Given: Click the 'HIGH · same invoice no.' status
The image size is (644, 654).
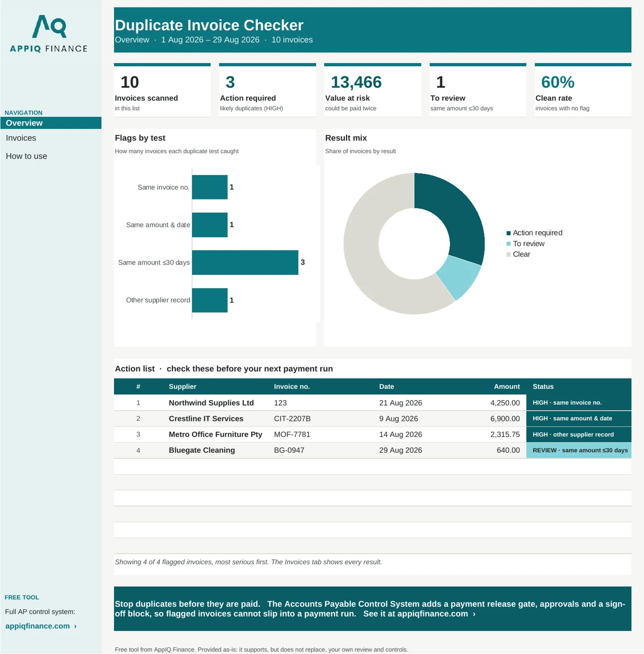Looking at the screenshot, I should click(579, 403).
